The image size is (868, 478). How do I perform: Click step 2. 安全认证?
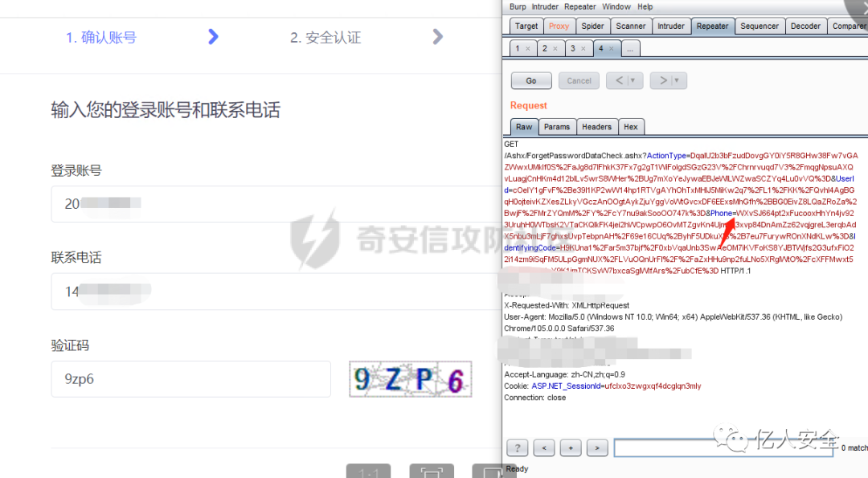coord(325,38)
